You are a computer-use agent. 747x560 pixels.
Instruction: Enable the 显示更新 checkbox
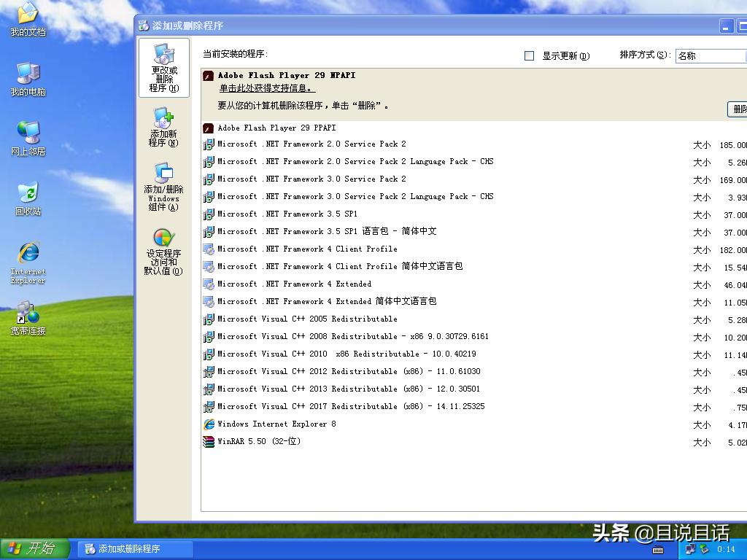pos(529,55)
